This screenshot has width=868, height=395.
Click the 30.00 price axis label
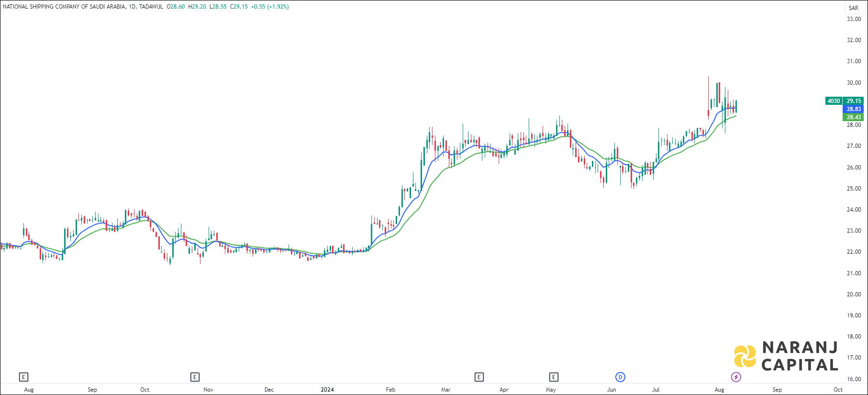click(854, 83)
